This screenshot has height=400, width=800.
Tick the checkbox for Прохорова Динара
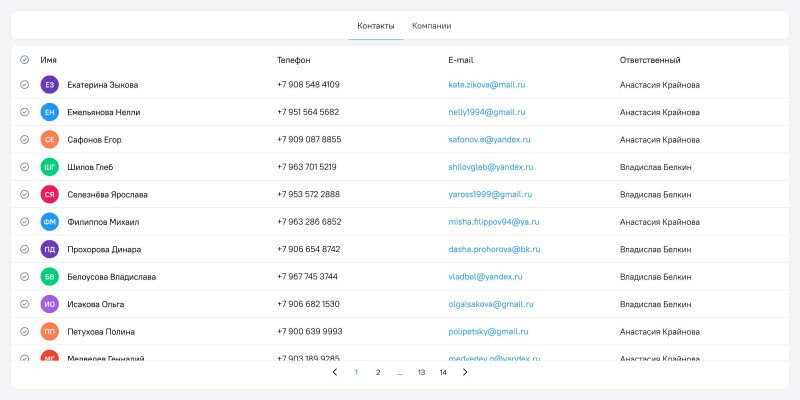24,249
